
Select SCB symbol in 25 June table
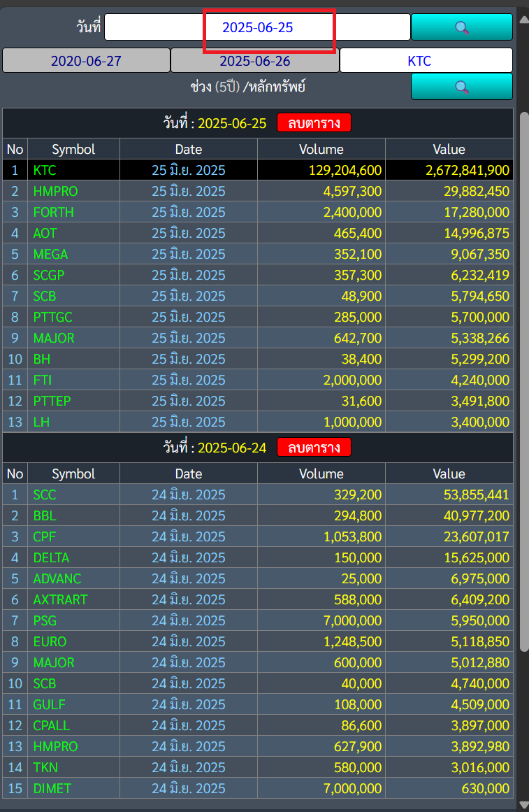(x=45, y=296)
